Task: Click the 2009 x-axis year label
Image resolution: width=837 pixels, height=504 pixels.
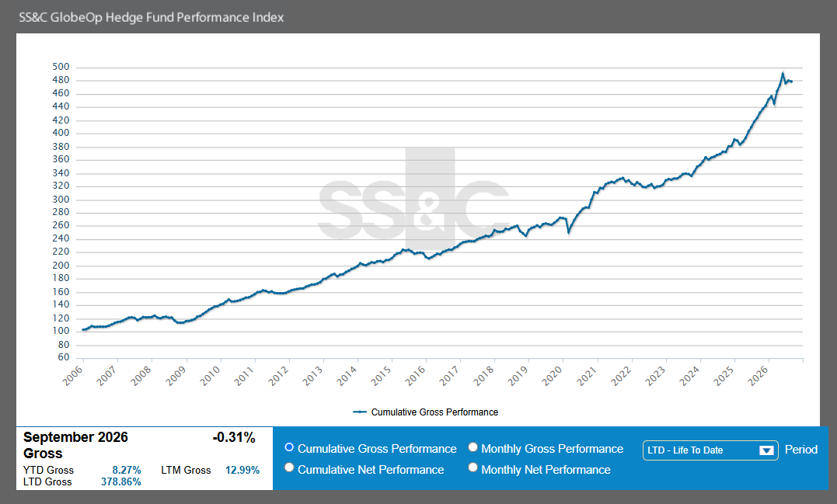Action: coord(175,376)
